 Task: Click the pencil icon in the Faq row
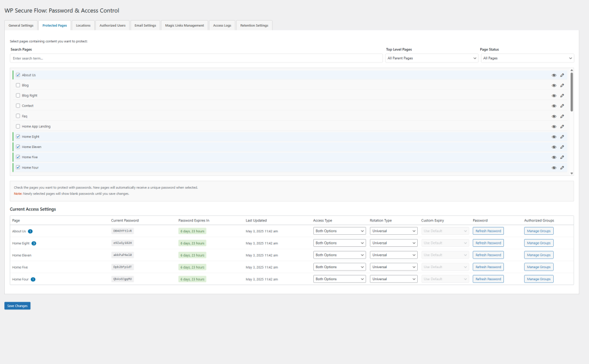coord(562,116)
